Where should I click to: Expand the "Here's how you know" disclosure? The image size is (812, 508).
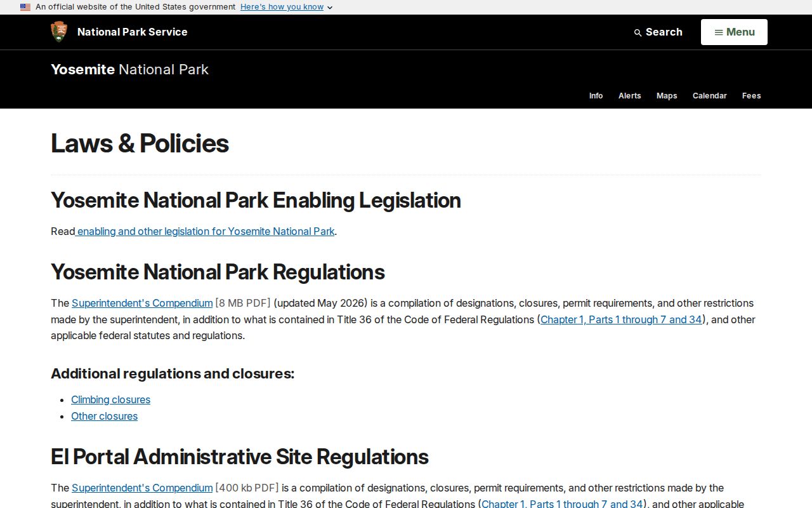[286, 7]
